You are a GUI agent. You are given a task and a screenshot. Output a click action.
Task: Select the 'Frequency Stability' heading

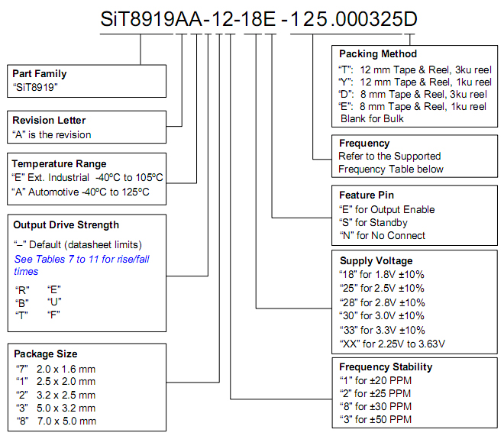coord(386,367)
